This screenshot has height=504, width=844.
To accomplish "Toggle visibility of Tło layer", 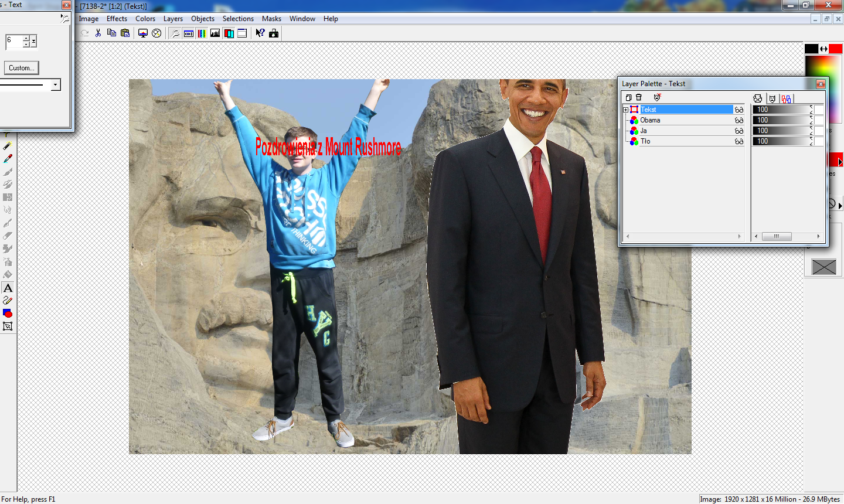I will pos(739,141).
